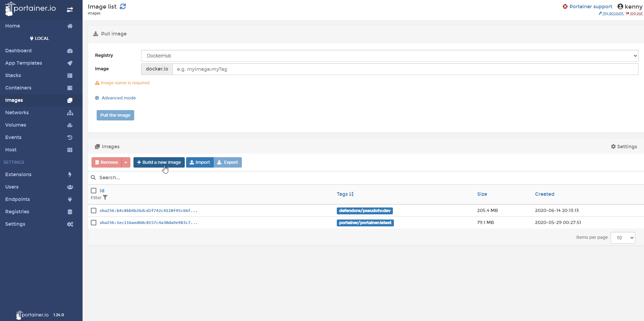The width and height of the screenshot is (644, 321).
Task: Check the portainer/portainer:latest row checkbox
Action: pyautogui.click(x=93, y=222)
